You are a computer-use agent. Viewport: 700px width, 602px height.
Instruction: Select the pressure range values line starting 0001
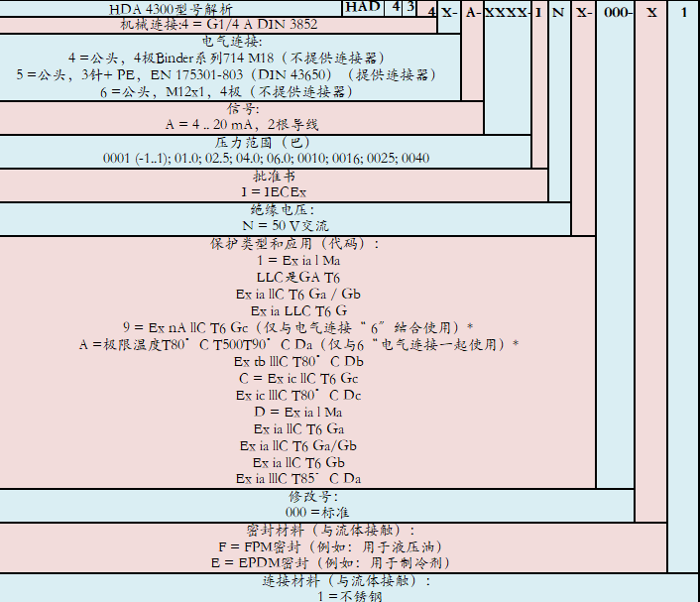pyautogui.click(x=266, y=159)
